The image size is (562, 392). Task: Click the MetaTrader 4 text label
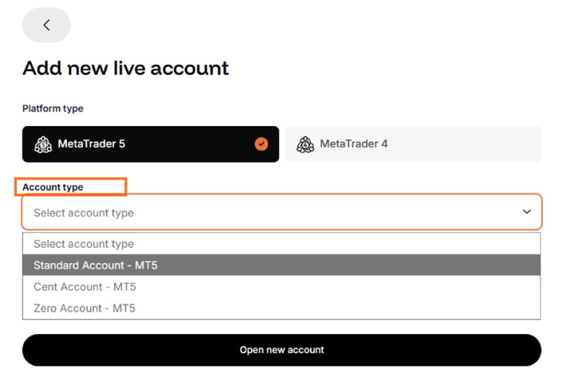tap(354, 144)
